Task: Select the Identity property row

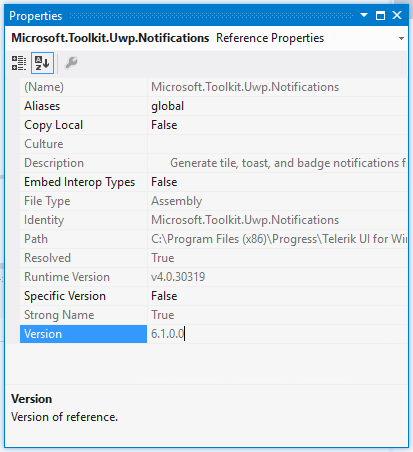Action: pos(213,220)
